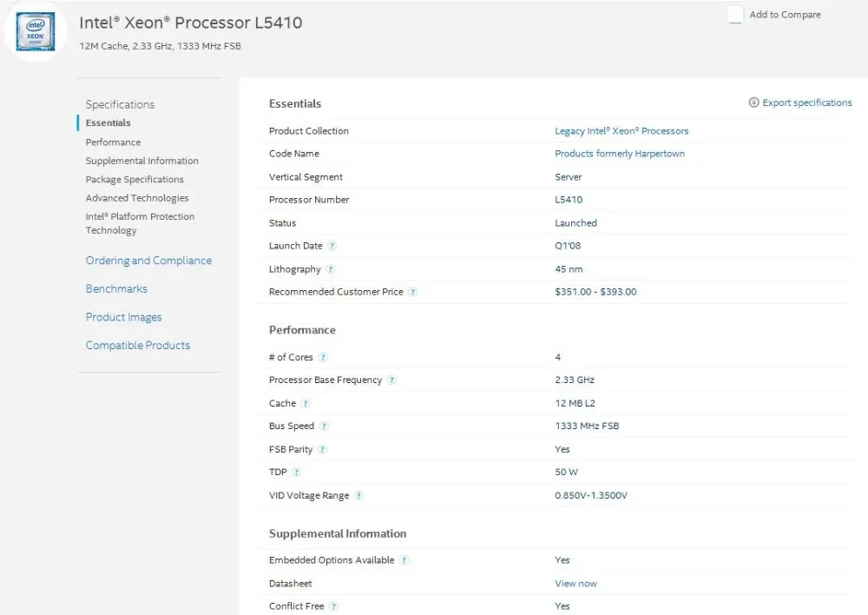Open Package Specifications sidebar item
Screen dimensions: 868x615
pyautogui.click(x=135, y=180)
